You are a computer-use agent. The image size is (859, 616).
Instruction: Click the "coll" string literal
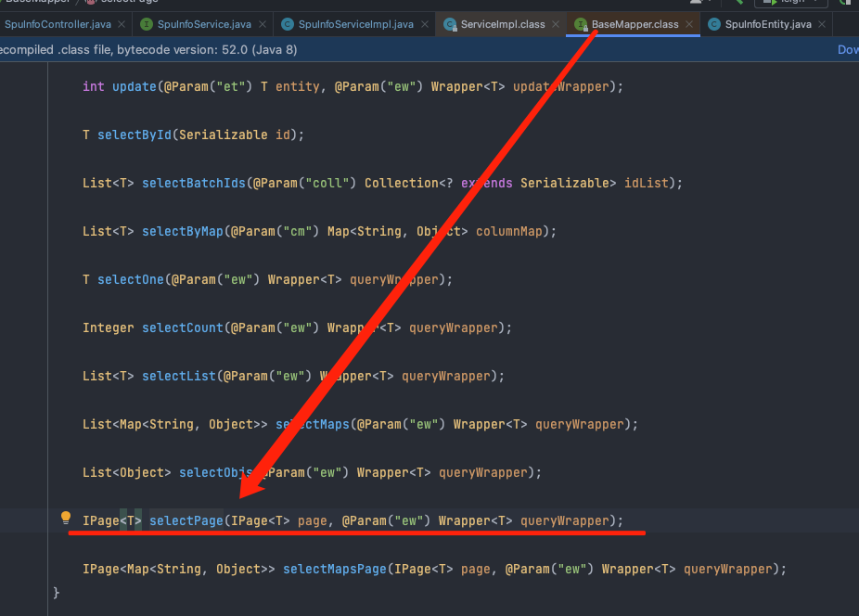[327, 183]
